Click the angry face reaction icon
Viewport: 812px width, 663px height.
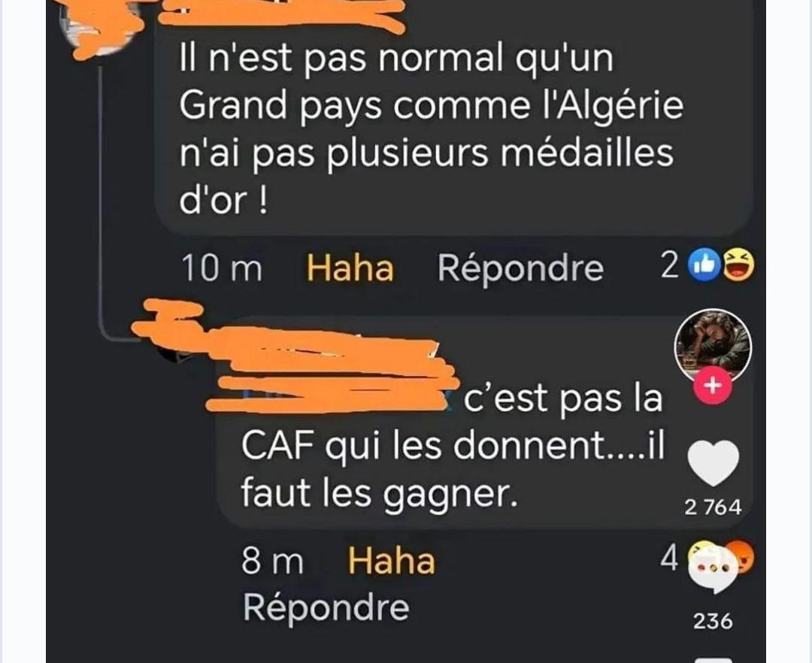coord(744,557)
